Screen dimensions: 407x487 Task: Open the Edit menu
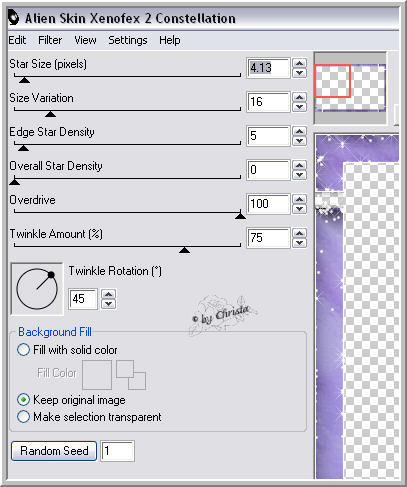click(17, 40)
